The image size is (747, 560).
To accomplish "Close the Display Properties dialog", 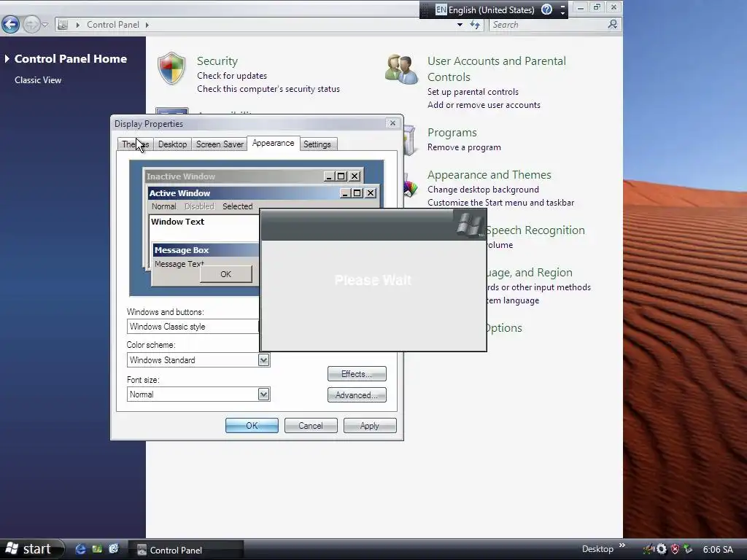I will 392,123.
